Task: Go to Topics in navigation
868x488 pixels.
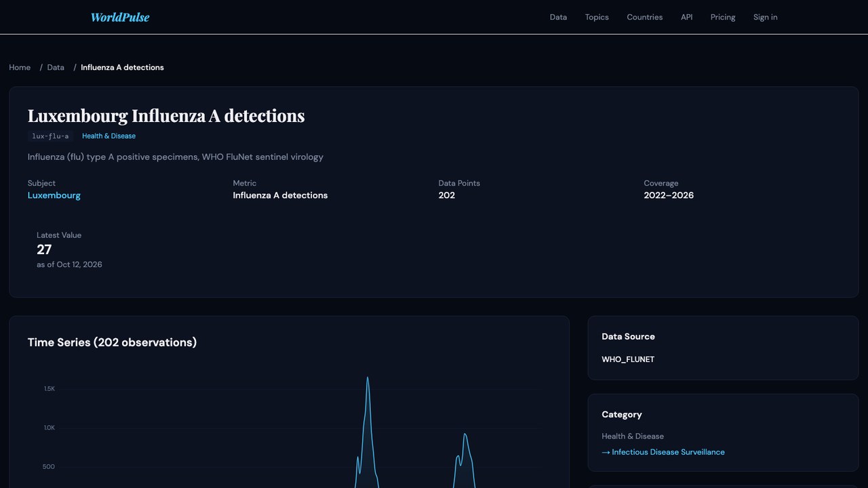Action: 597,17
